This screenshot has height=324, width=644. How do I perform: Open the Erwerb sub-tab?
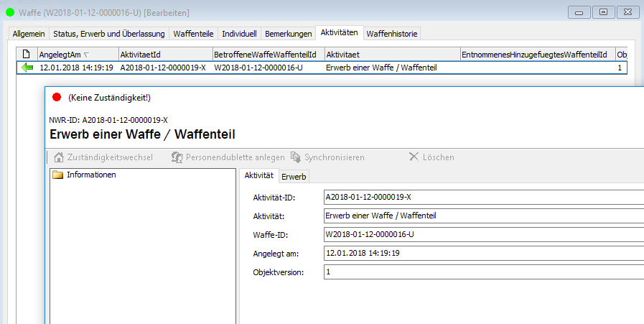point(294,177)
